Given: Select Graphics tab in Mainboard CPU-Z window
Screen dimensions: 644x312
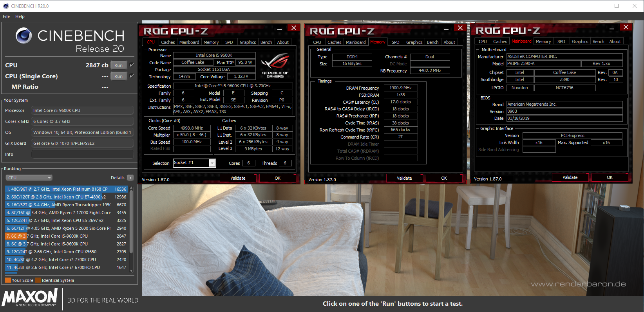Looking at the screenshot, I should tap(580, 41).
